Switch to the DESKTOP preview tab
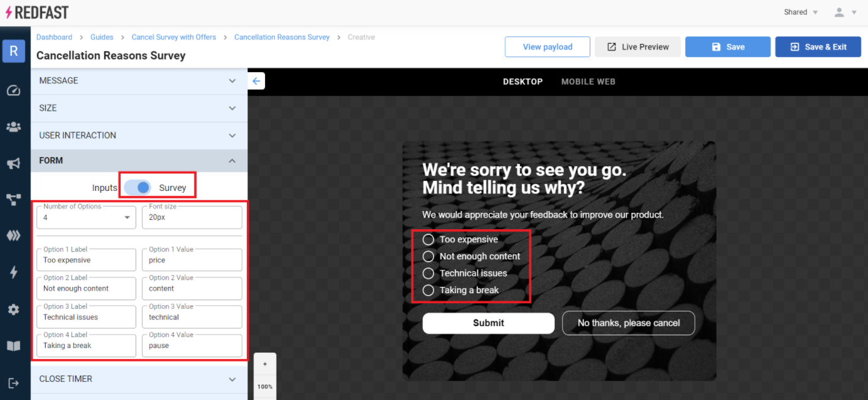This screenshot has width=868, height=400. 523,82
